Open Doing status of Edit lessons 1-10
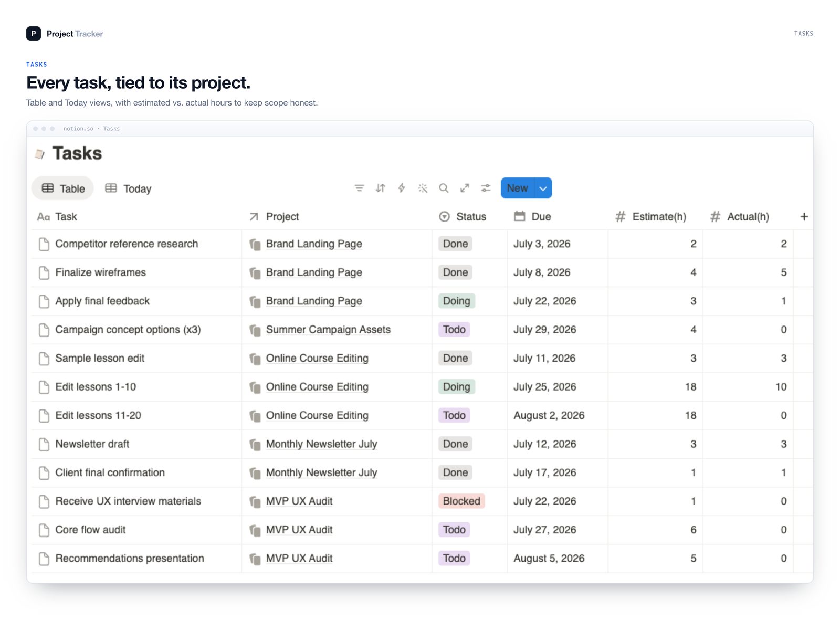Viewport: 840px width, 630px height. pos(456,387)
